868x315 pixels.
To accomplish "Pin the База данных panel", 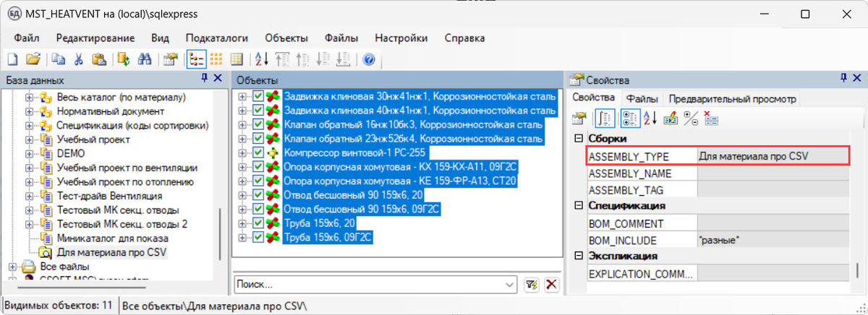I will [x=205, y=79].
